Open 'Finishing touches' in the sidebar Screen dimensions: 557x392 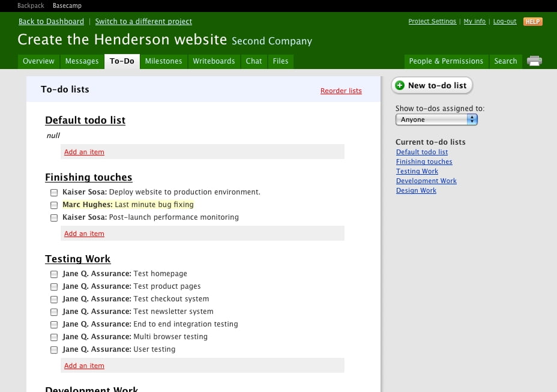click(x=424, y=161)
